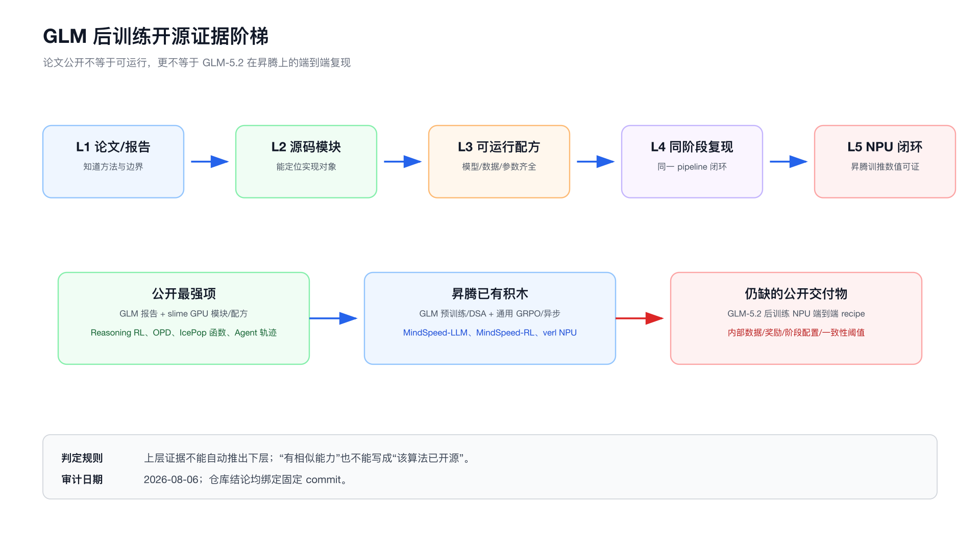Click the title "GLM 后训练开源证据阶梯"
This screenshot has width=980, height=551.
click(x=156, y=37)
